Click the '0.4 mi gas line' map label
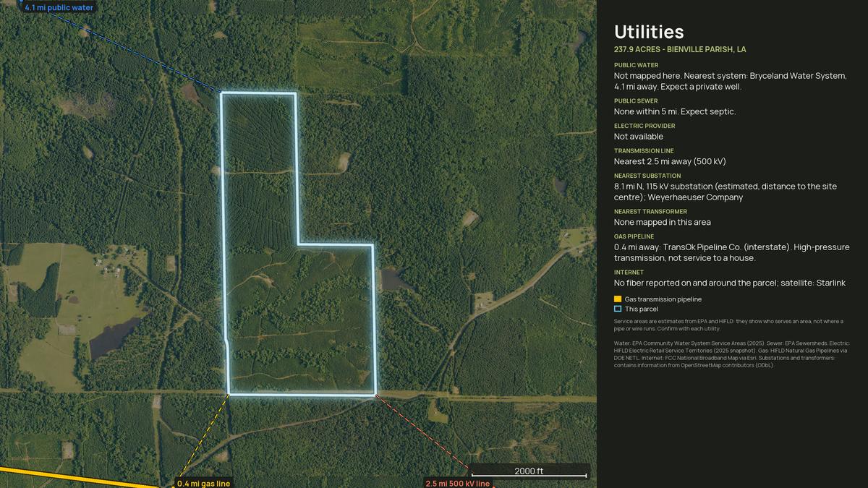 point(203,483)
